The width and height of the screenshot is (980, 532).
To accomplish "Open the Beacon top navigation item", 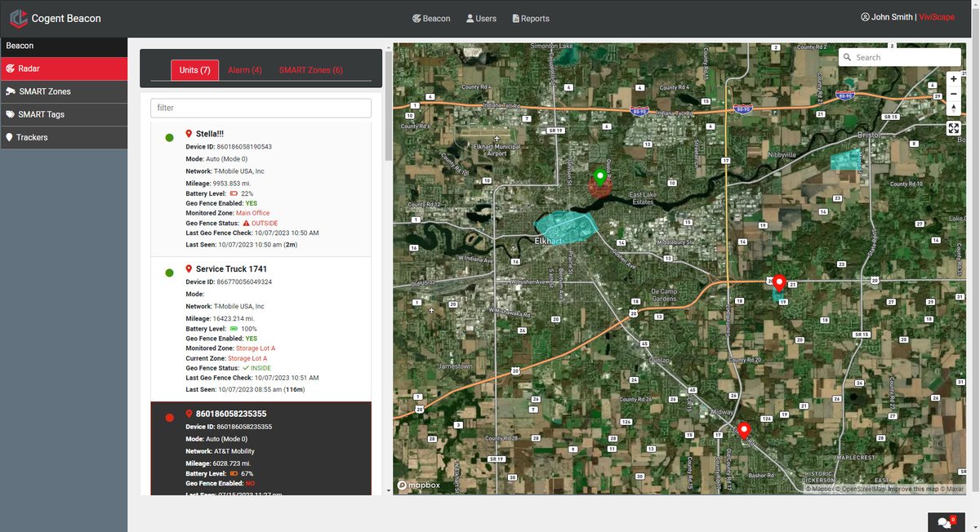I will click(x=431, y=18).
